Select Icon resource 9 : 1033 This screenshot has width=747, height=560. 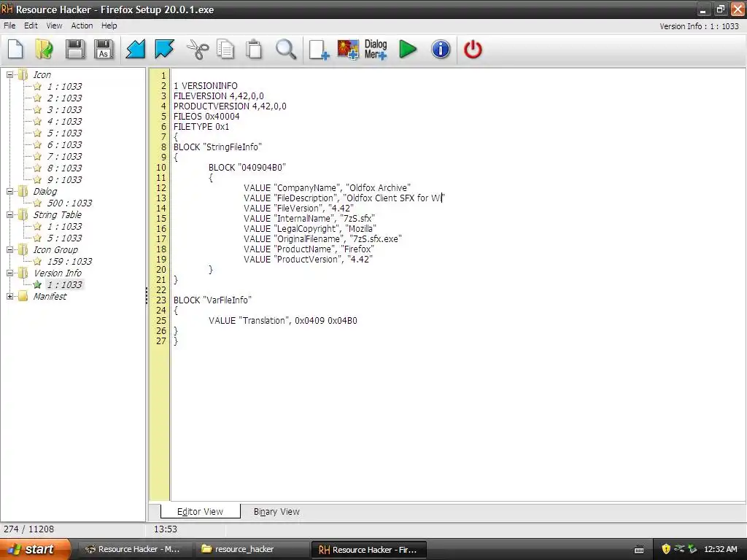click(64, 179)
